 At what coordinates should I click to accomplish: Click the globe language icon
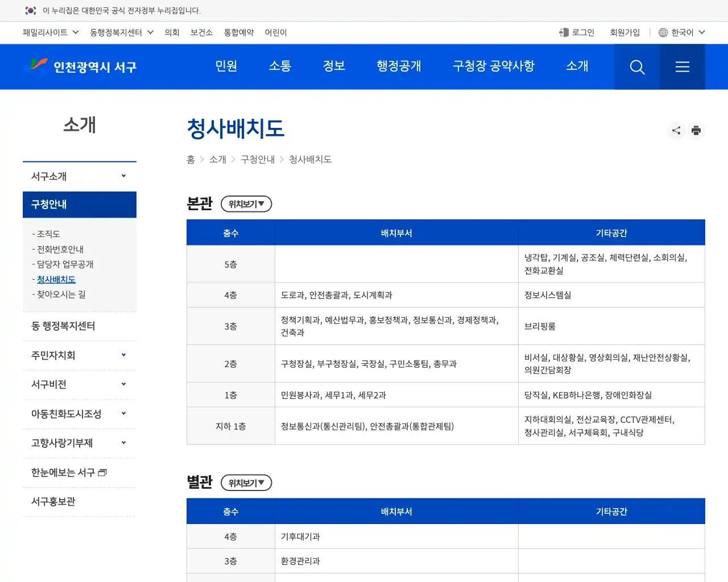663,32
